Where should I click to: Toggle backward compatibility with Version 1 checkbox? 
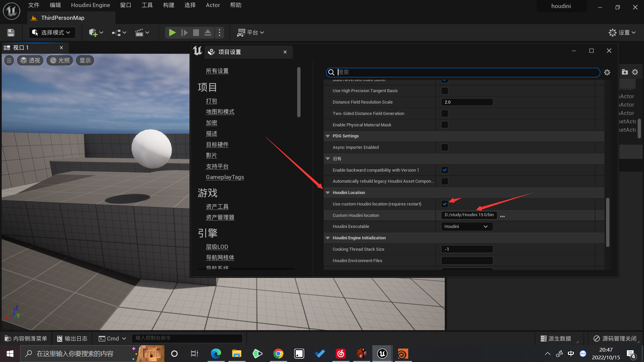pyautogui.click(x=445, y=170)
